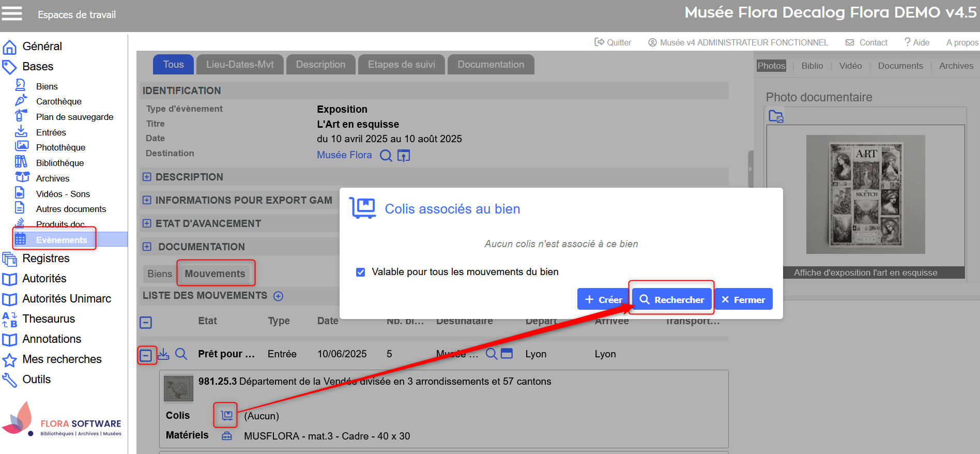The height and width of the screenshot is (454, 980).
Task: Switch to the Lieu-Dates-Mvt tab
Action: click(240, 65)
